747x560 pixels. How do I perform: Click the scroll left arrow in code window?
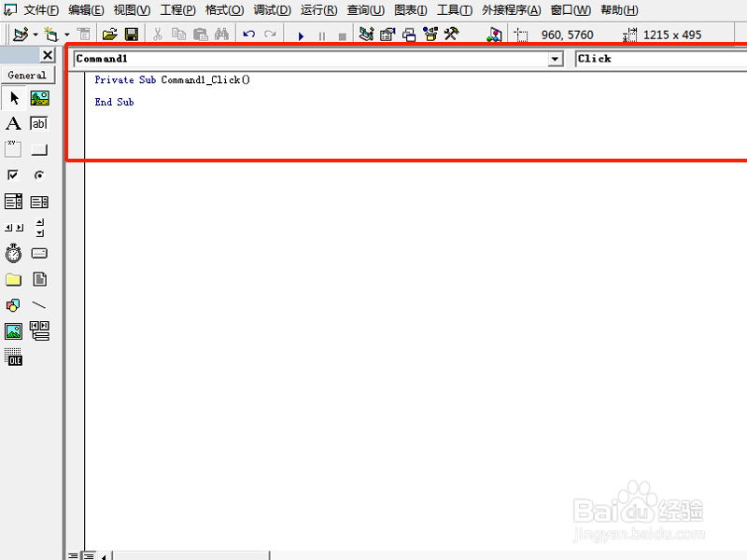click(x=104, y=556)
